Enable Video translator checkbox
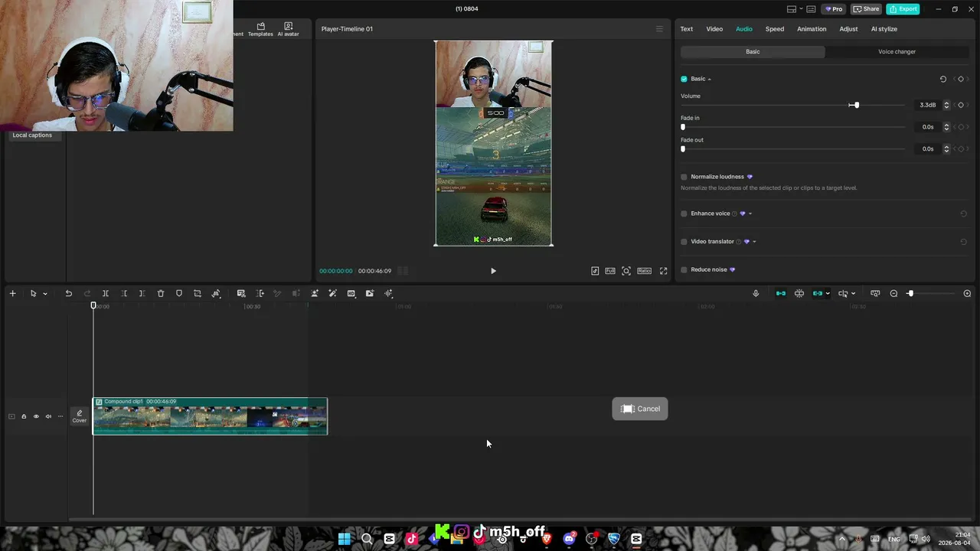The image size is (980, 551). coord(684,242)
